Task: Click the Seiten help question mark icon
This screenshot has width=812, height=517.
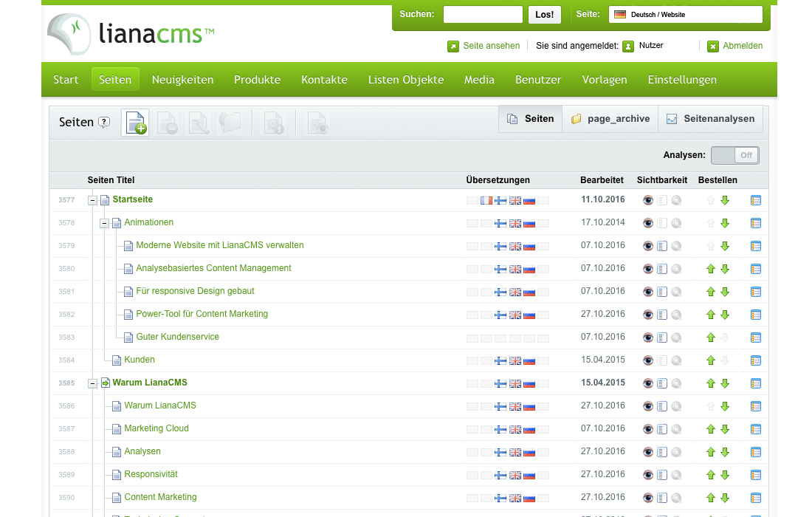Action: 104,123
